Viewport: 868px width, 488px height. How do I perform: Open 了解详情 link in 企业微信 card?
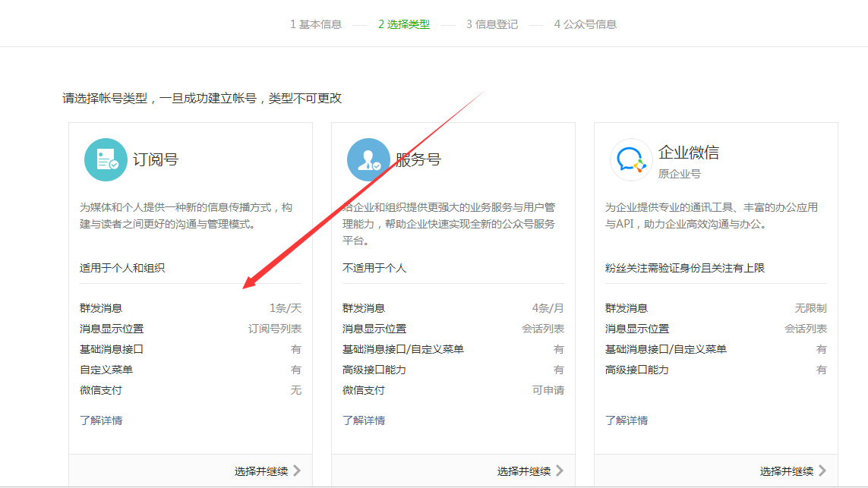pos(626,420)
